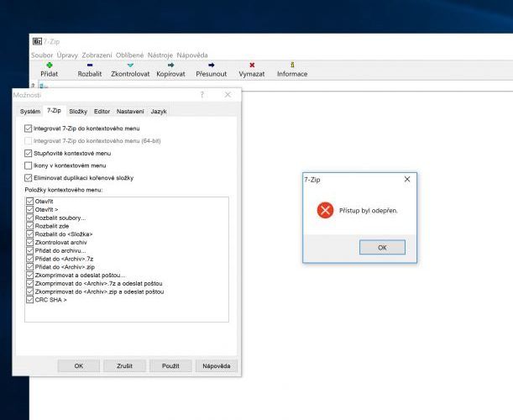This screenshot has width=513, height=420.
Task: Switch to the Jazyk tab
Action: (x=159, y=112)
